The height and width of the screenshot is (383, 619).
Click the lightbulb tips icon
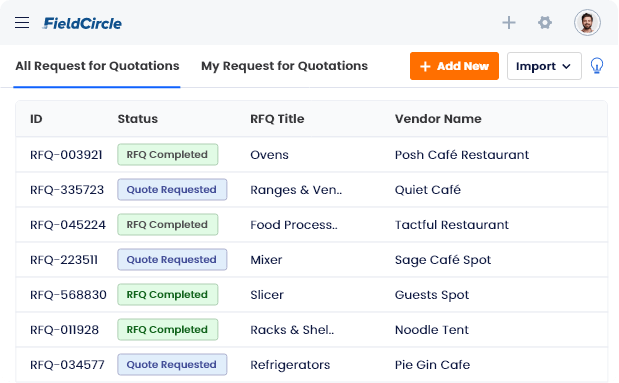click(x=596, y=66)
